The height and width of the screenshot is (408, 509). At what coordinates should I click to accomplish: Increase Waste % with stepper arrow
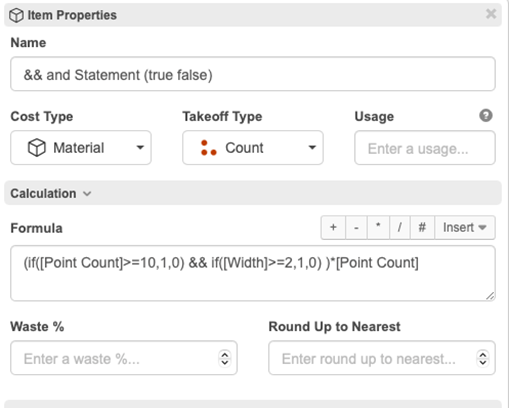(x=225, y=355)
